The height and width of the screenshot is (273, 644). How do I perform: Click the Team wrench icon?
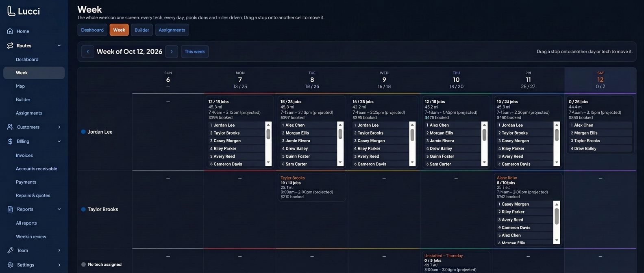[10, 251]
